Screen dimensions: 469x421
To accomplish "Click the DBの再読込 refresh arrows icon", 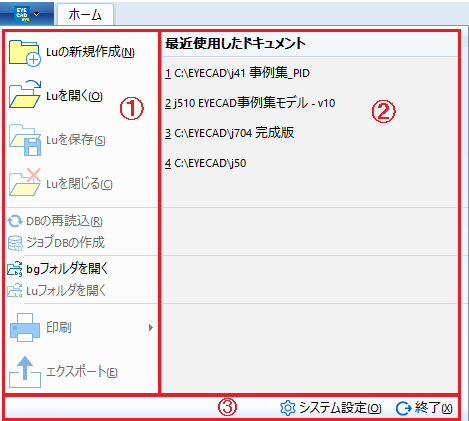I will tap(15, 221).
